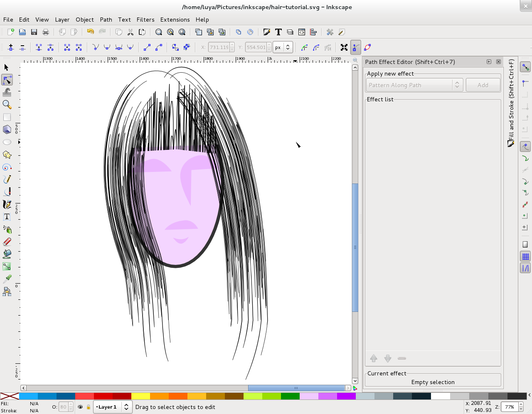Select the Eraser tool
The width and height of the screenshot is (532, 414).
click(x=7, y=242)
